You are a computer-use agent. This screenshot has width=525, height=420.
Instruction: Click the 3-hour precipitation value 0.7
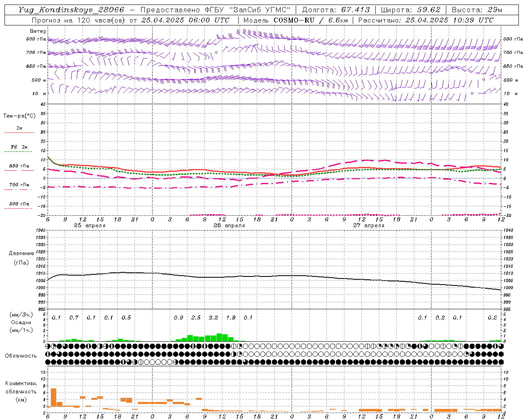pos(74,318)
